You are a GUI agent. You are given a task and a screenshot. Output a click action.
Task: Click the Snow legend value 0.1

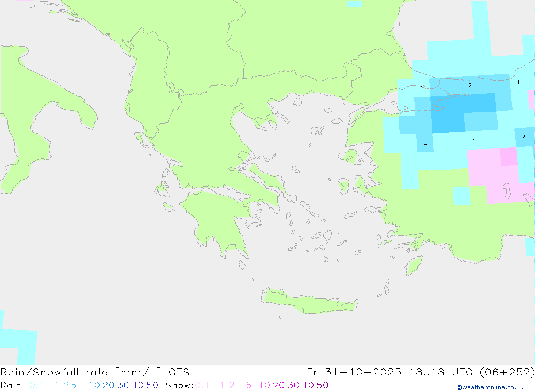[x=202, y=385]
